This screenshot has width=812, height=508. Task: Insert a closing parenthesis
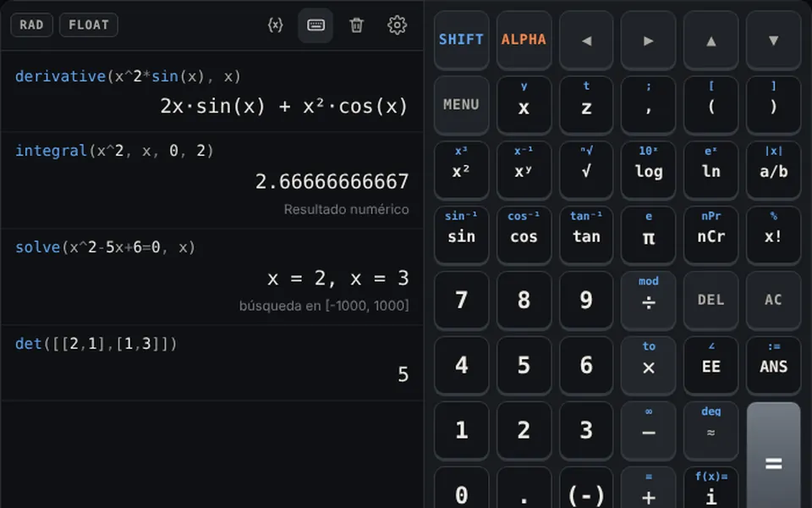pyautogui.click(x=774, y=105)
